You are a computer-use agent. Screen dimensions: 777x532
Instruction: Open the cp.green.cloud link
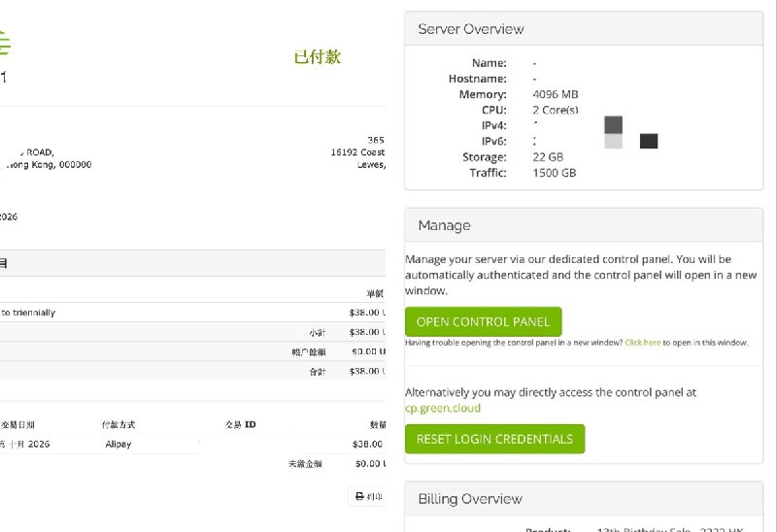point(443,408)
